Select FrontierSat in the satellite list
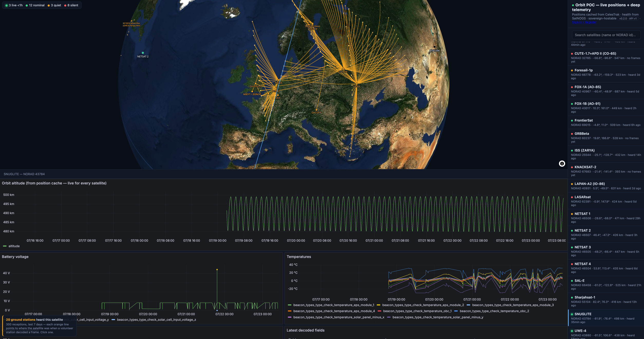The height and width of the screenshot is (339, 644). pos(606,122)
